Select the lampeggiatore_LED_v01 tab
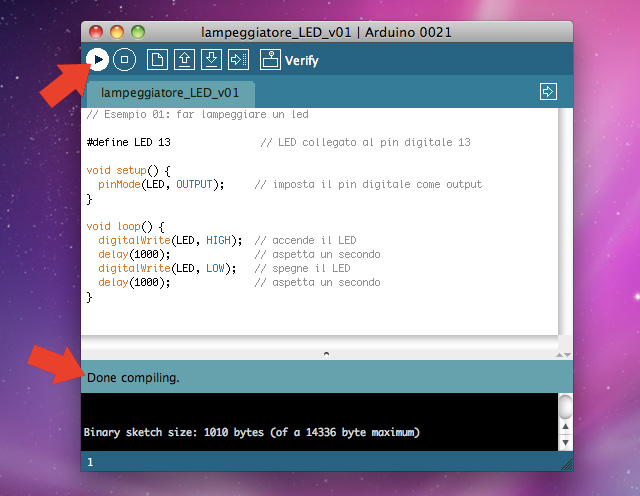Screen dimensions: 640x496 coord(170,93)
